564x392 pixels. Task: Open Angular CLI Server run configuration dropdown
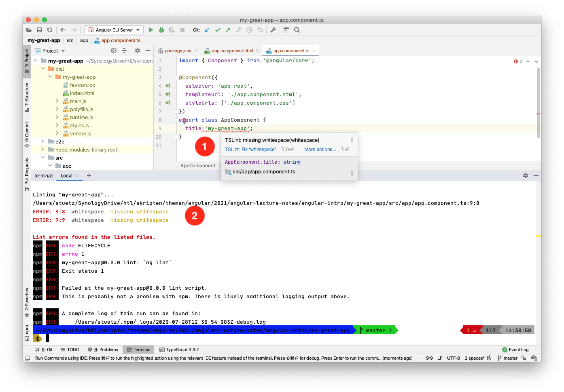click(114, 30)
